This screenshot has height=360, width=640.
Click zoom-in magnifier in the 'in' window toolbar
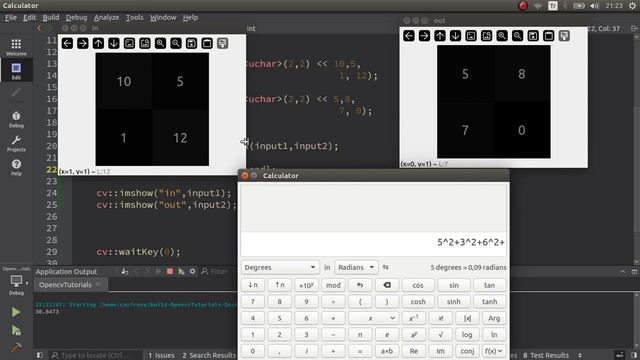point(160,43)
